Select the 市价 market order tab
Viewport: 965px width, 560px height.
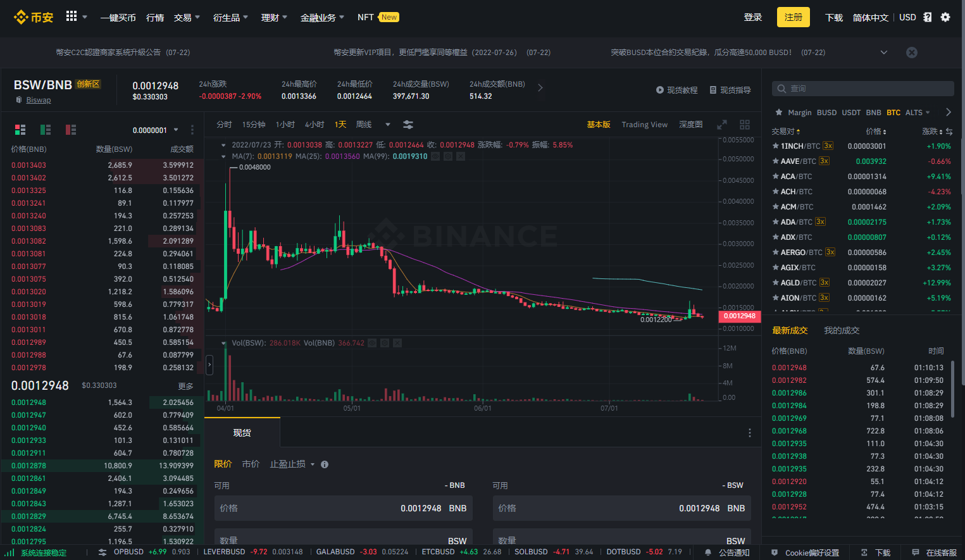[x=251, y=464]
